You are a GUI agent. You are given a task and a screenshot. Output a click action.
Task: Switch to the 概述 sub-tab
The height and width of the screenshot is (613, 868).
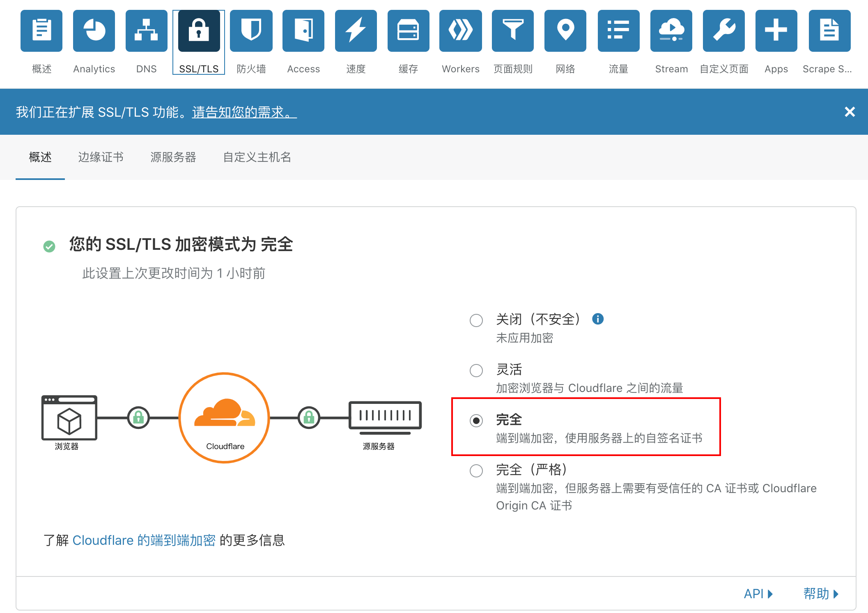[40, 157]
